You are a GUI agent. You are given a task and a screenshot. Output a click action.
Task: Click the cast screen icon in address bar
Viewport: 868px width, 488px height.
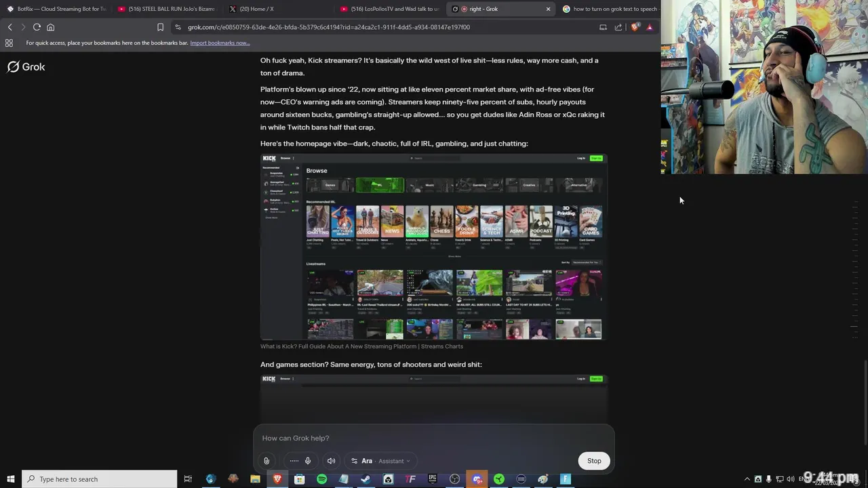coord(603,27)
